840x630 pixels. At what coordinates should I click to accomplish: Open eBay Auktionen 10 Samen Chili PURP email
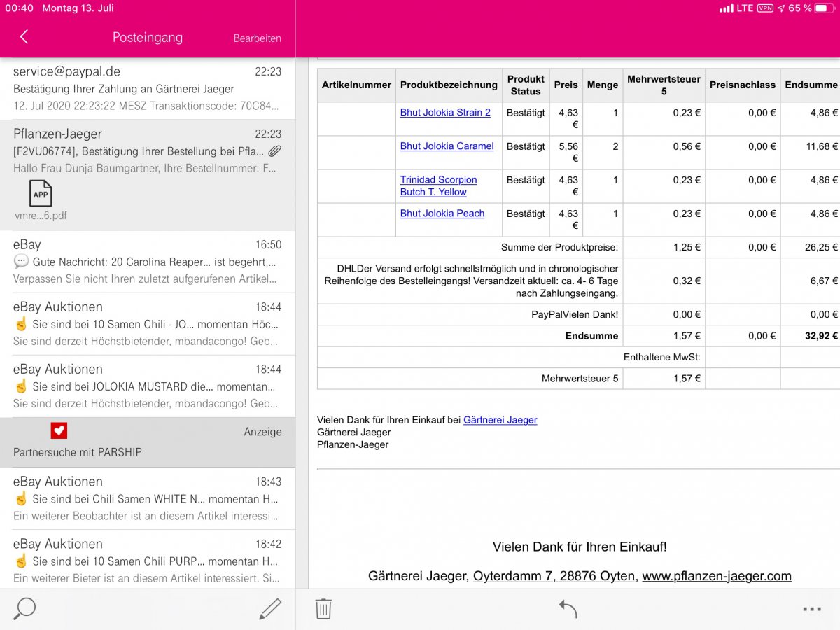point(148,559)
